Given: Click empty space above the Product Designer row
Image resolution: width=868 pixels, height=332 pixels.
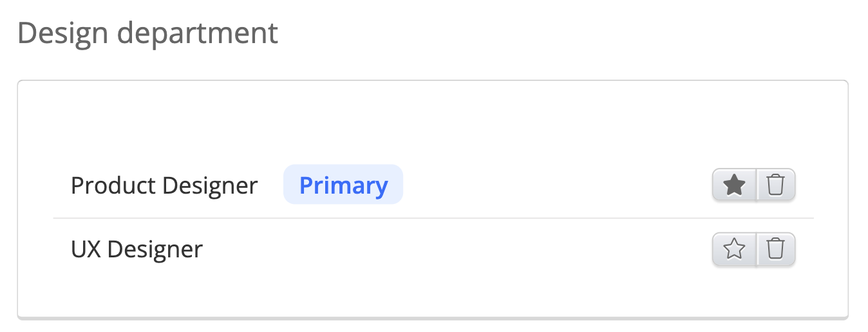Looking at the screenshot, I should [x=433, y=122].
